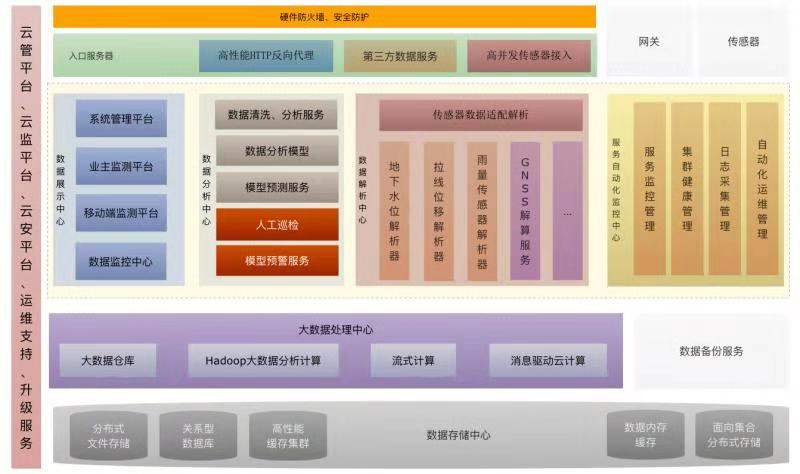Click the 数据备份服务 block
This screenshot has height=474, width=800.
pos(711,351)
